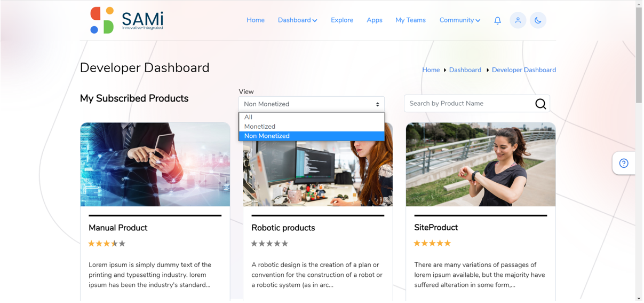
Task: Click the Developer Dashboard page heading
Action: click(145, 68)
